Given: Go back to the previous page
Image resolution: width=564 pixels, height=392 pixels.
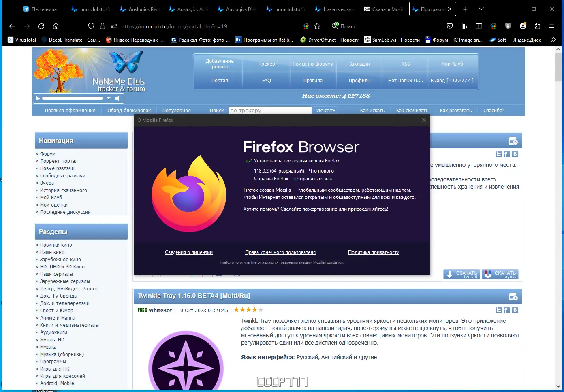Looking at the screenshot, I should tap(12, 26).
